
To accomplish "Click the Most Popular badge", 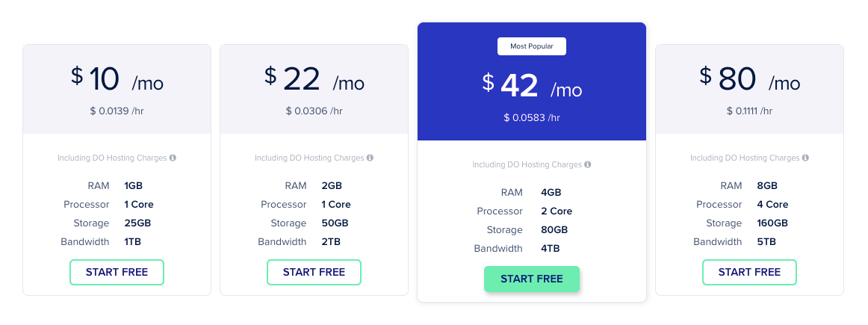I will [x=532, y=46].
